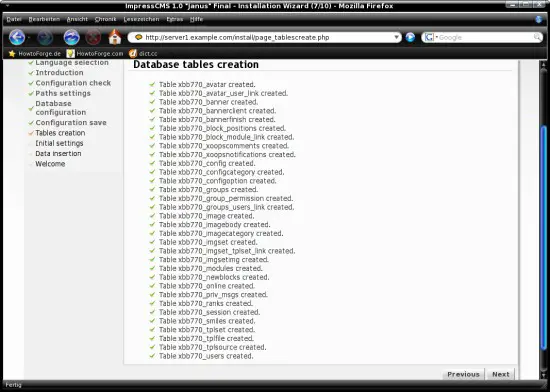
Task: Open the Lesezeichen menu
Action: point(141,19)
